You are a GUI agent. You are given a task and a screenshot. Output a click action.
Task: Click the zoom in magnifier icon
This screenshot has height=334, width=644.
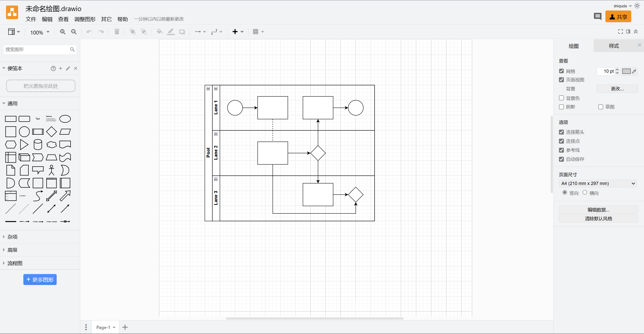(63, 32)
